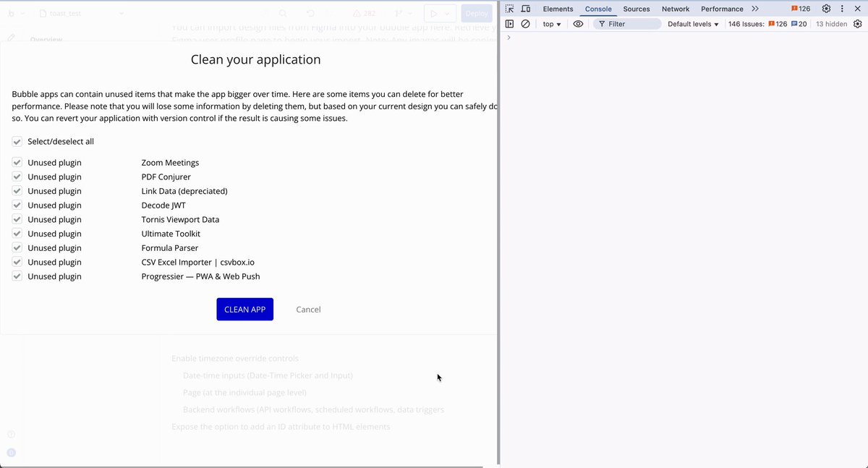
Task: Expand more DevTools tabs chevron
Action: click(755, 9)
